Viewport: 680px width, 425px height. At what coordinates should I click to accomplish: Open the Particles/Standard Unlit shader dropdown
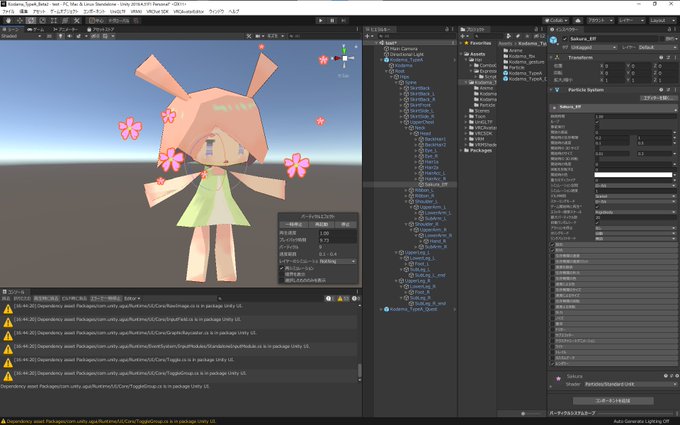click(x=629, y=384)
